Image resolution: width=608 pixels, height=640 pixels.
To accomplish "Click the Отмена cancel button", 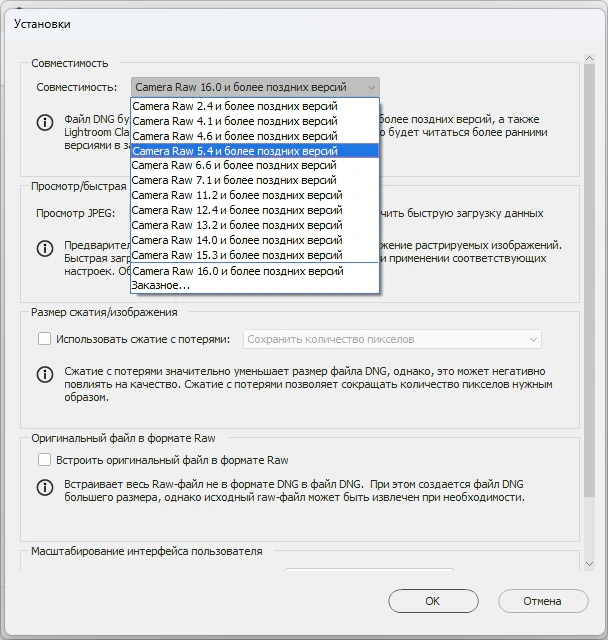I will click(x=543, y=601).
